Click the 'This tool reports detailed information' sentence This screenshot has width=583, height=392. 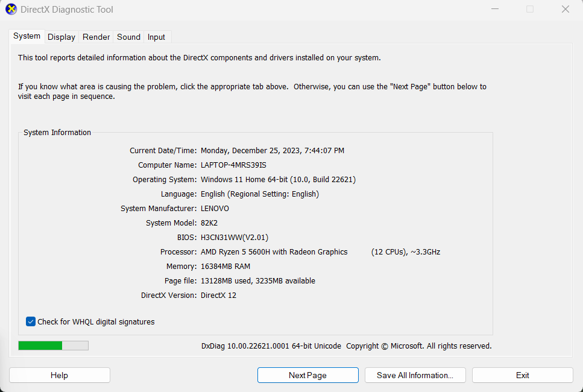(x=200, y=58)
